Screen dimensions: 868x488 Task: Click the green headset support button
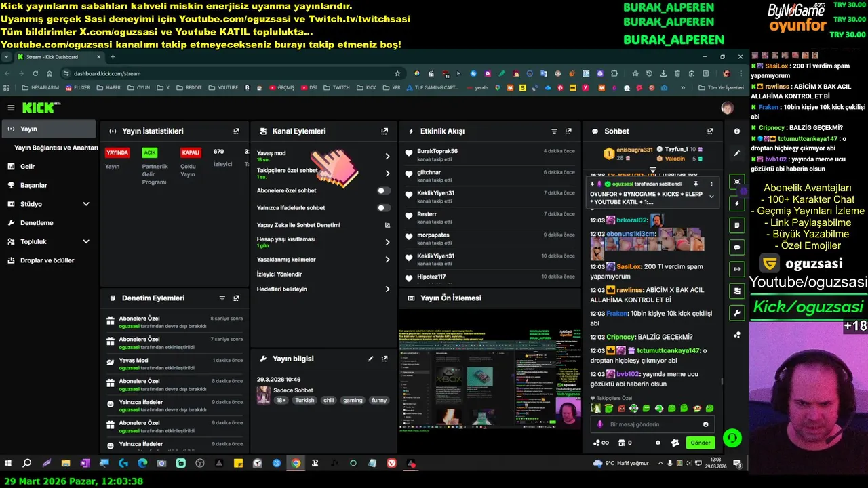pyautogui.click(x=732, y=438)
